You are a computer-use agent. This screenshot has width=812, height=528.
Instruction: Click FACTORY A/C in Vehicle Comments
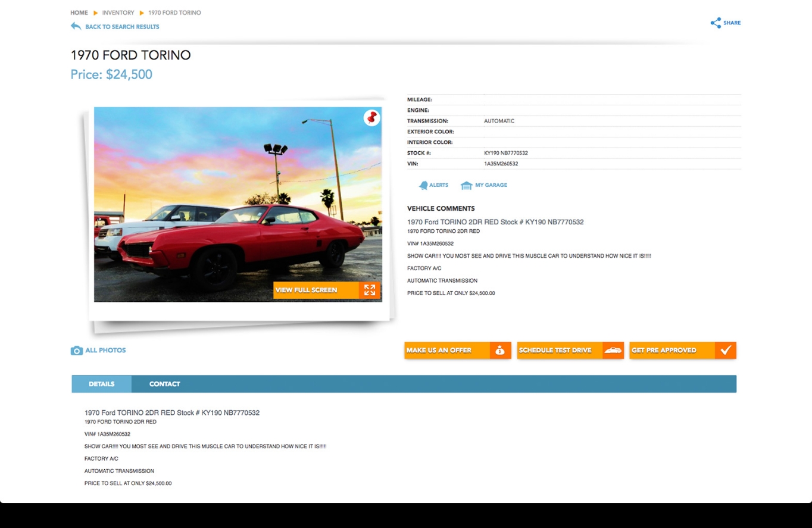coord(424,268)
